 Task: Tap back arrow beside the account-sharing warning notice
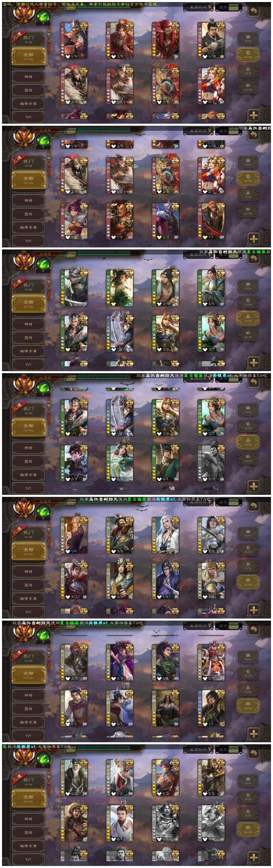click(x=254, y=11)
